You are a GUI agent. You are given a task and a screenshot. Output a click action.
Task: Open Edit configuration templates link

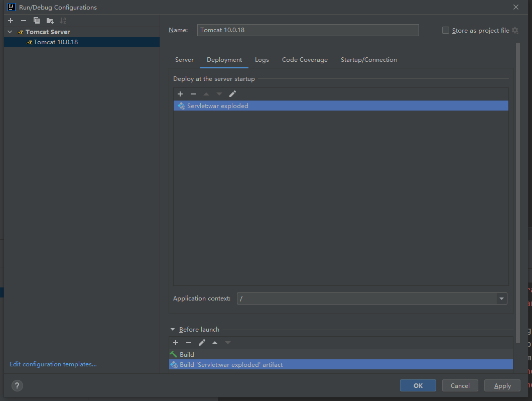click(x=53, y=364)
